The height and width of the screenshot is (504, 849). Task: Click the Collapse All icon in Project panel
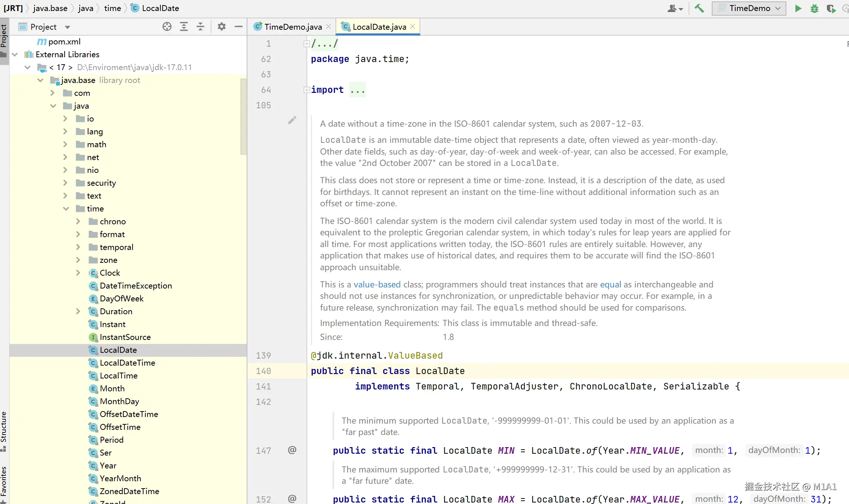200,26
